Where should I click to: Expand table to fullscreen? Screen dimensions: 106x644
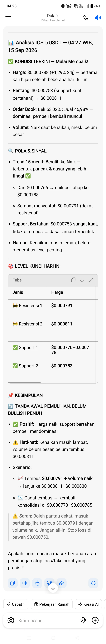pos(91,280)
